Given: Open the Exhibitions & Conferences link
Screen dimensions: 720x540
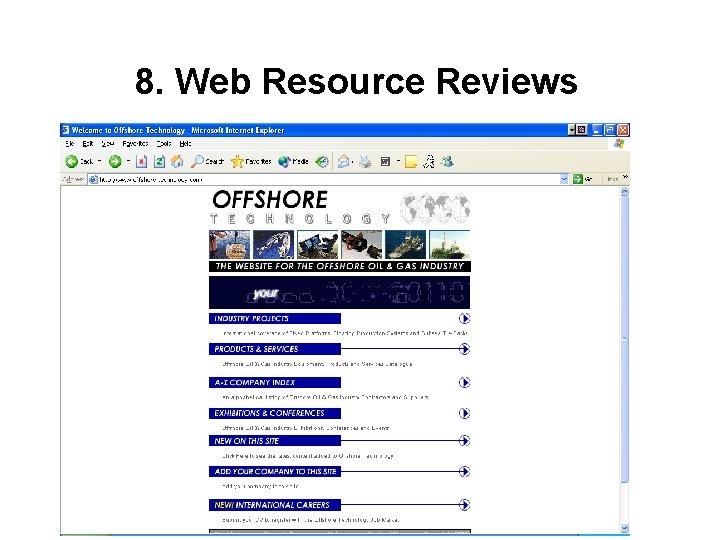Looking at the screenshot, I should pyautogui.click(x=275, y=413).
